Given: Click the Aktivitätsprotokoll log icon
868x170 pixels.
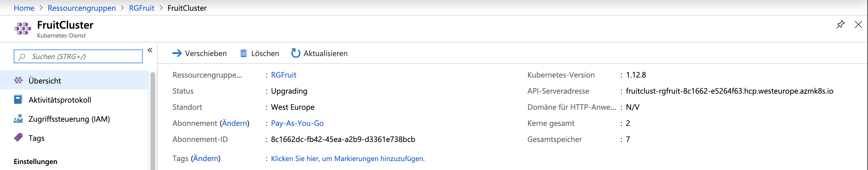Looking at the screenshot, I should pyautogui.click(x=18, y=100).
